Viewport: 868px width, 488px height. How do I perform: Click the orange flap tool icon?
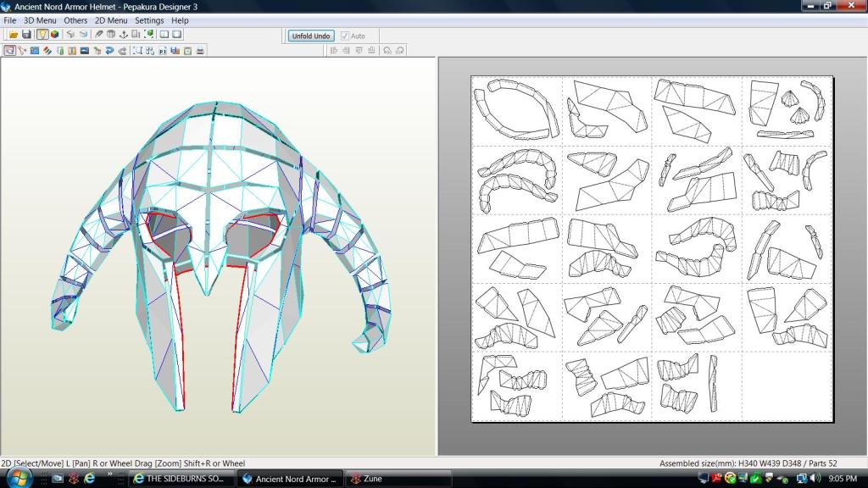[72, 50]
